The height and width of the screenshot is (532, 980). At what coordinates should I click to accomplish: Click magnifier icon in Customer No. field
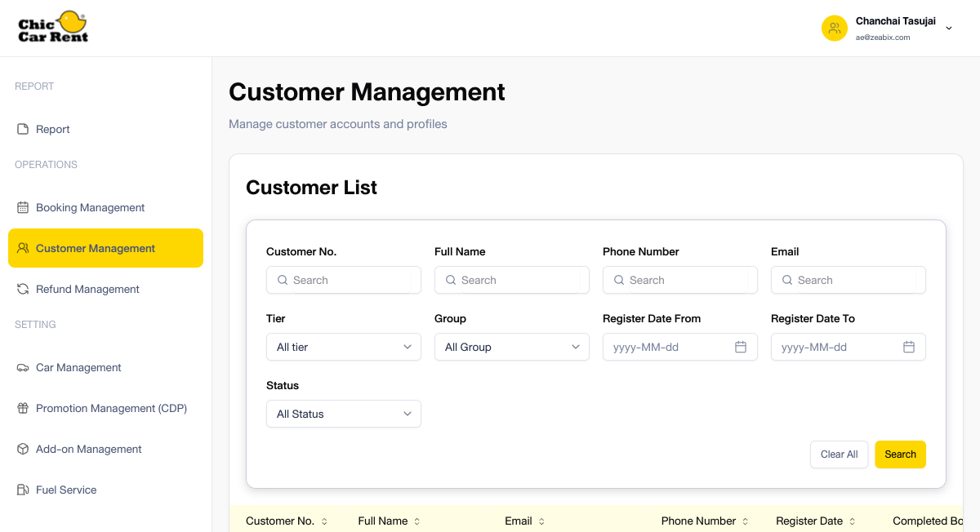[x=283, y=280]
